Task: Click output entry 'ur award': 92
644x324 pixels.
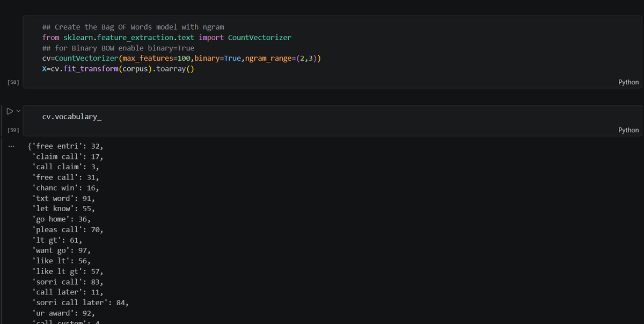Action: click(63, 313)
